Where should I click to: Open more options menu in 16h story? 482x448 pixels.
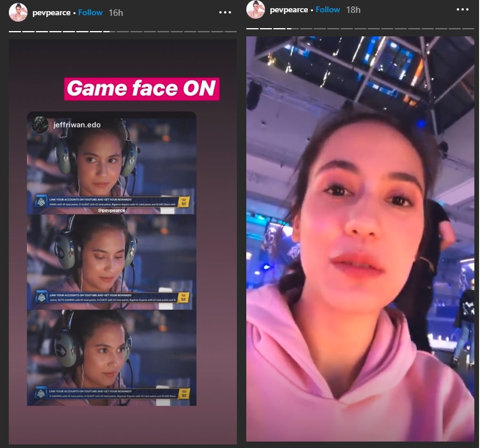(225, 12)
